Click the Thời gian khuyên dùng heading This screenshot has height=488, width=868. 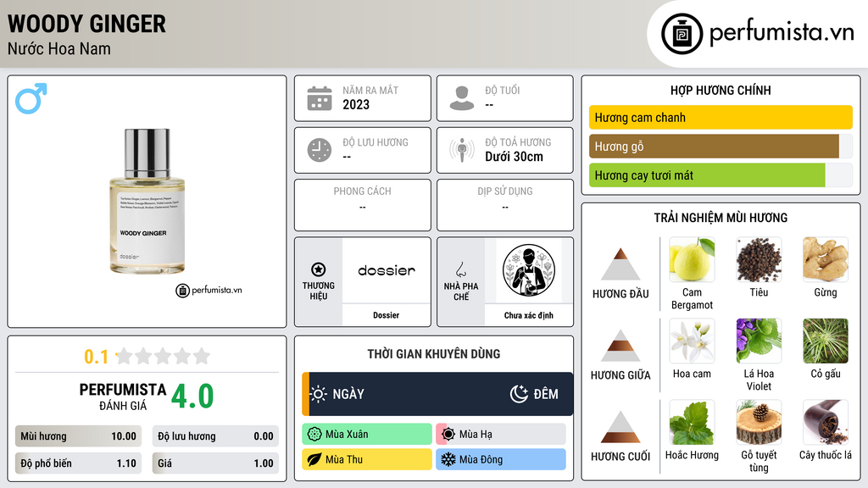click(434, 353)
